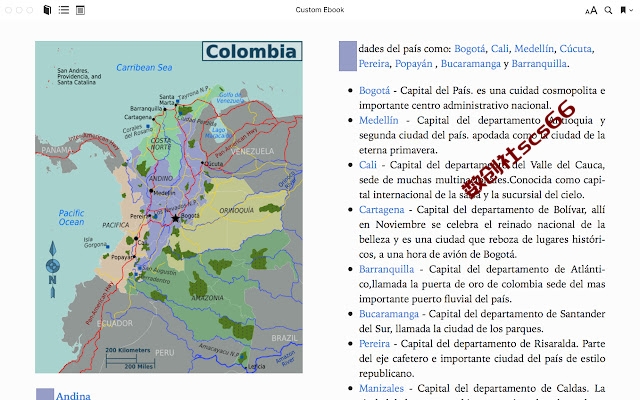Open the notes panel icon
This screenshot has width=640, height=400.
pos(80,10)
